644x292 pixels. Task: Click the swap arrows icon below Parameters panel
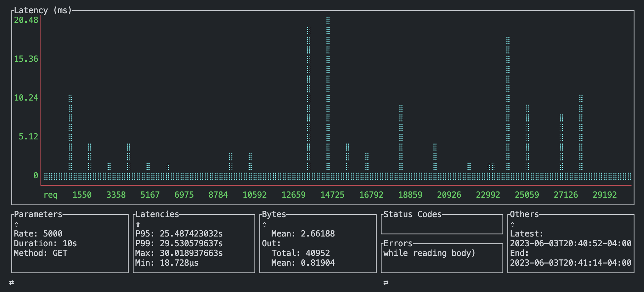point(11,283)
